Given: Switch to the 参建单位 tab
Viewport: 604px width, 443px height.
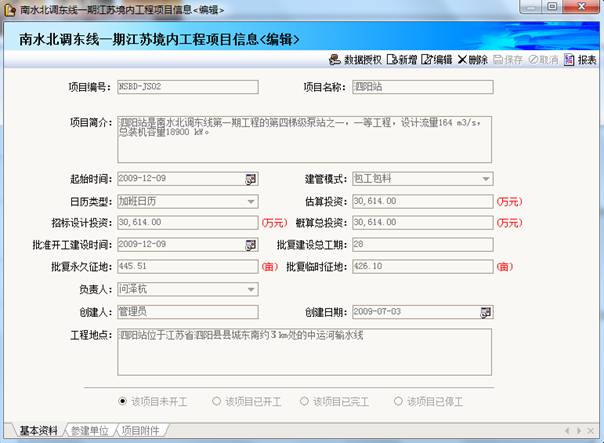Looking at the screenshot, I should pyautogui.click(x=90, y=431).
